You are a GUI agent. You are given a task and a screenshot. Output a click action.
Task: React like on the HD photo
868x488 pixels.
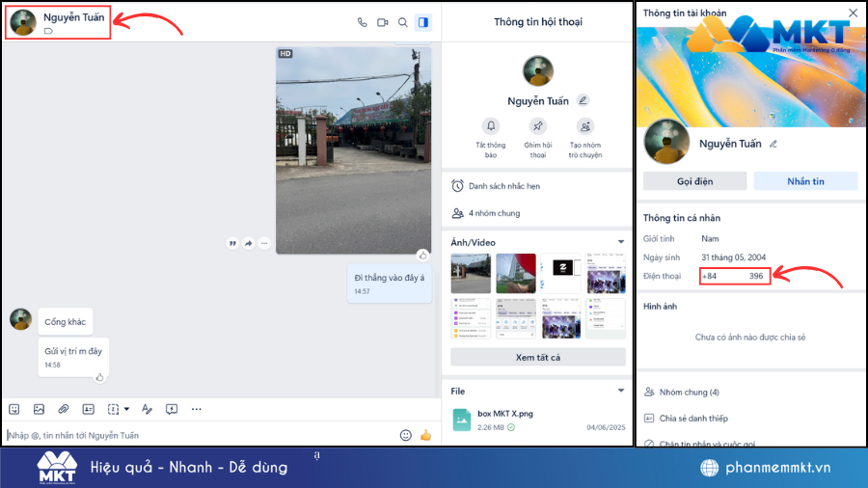(423, 255)
